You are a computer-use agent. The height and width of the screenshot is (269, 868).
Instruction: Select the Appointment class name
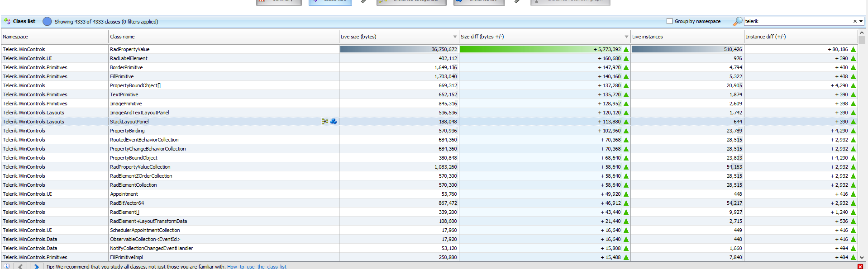coord(124,194)
